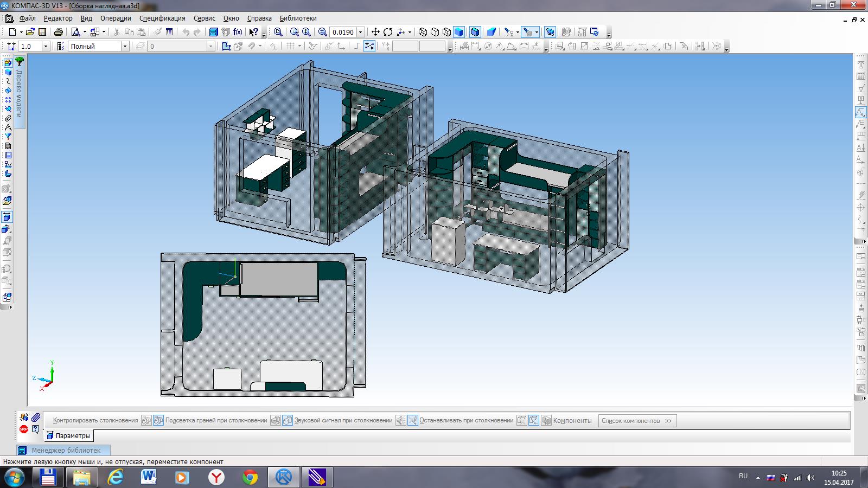Open a file via the Open folder icon
868x488 pixels.
[x=30, y=32]
